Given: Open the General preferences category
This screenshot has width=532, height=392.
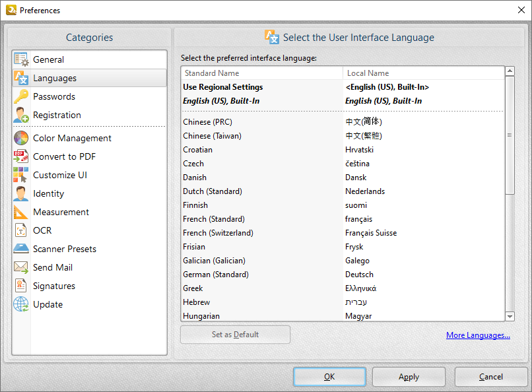Looking at the screenshot, I should point(48,59).
